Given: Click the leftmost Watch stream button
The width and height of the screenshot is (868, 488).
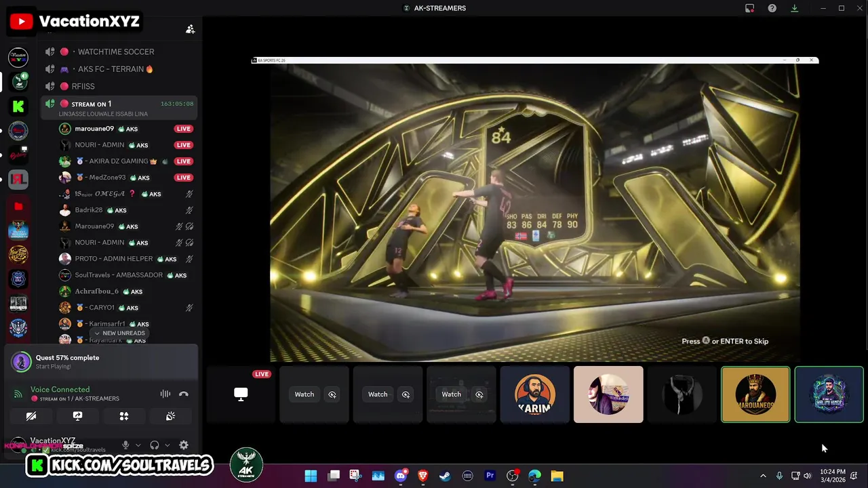Looking at the screenshot, I should pos(304,394).
